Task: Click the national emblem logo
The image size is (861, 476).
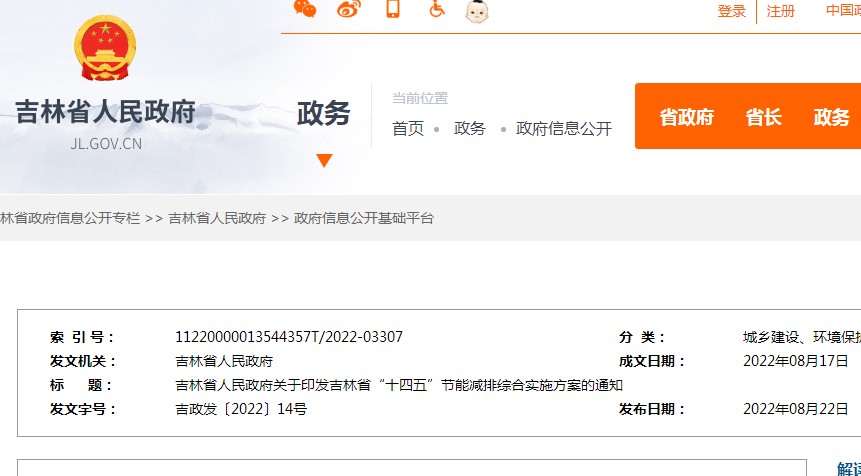Action: (x=105, y=48)
